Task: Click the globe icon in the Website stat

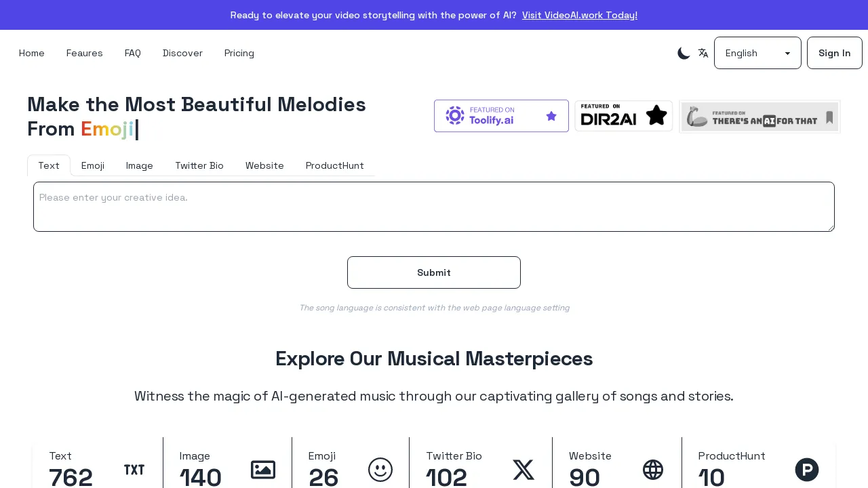Action: (653, 469)
